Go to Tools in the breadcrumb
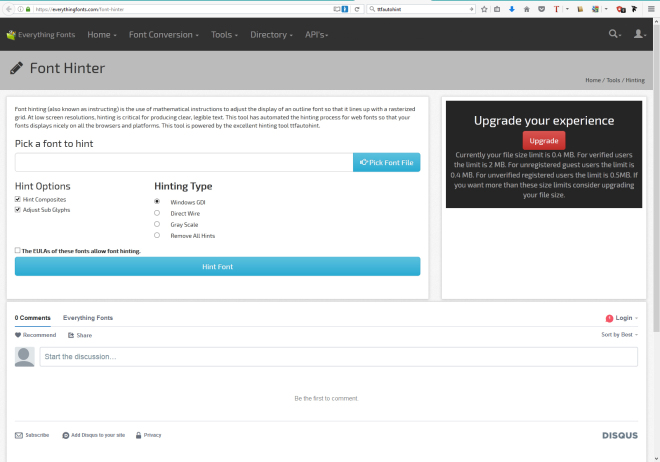This screenshot has width=660, height=462. [613, 80]
